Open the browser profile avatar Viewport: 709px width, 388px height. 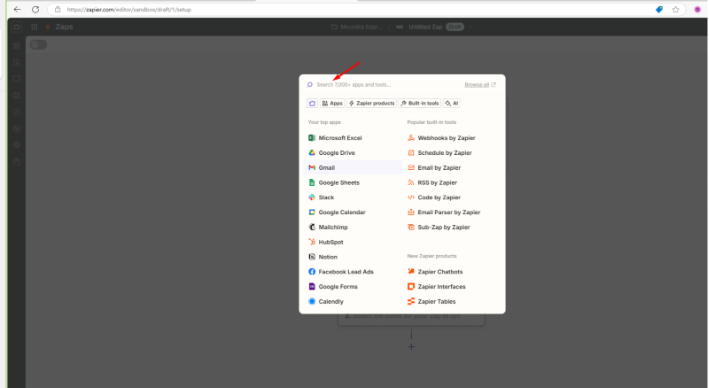click(x=698, y=9)
